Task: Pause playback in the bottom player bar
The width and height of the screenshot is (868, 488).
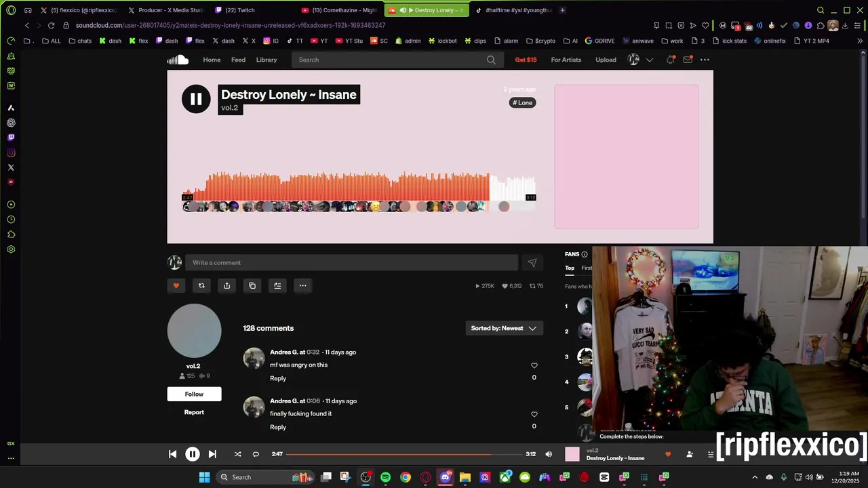Action: pyautogui.click(x=193, y=454)
